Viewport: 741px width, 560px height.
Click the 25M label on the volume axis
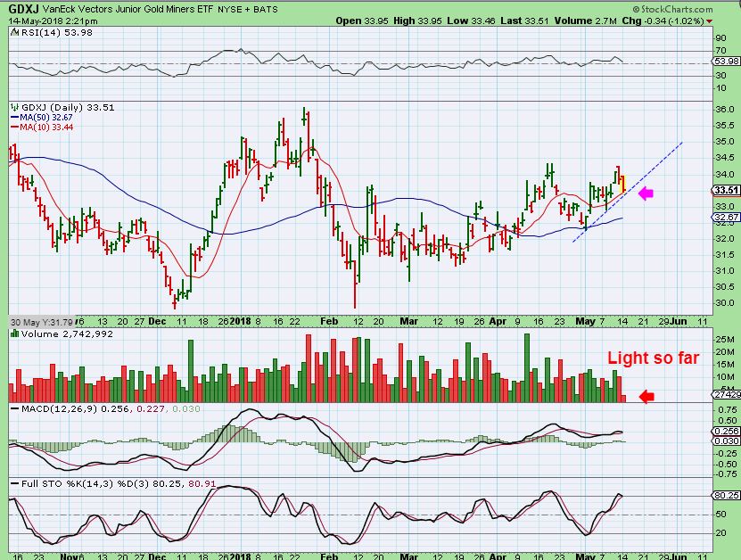725,340
